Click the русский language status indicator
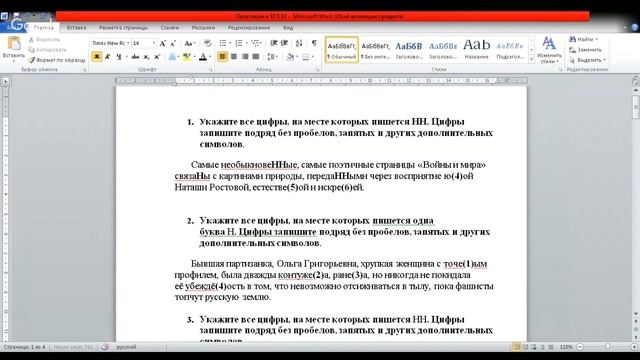Screen dimensions: 640x360 coord(126,347)
